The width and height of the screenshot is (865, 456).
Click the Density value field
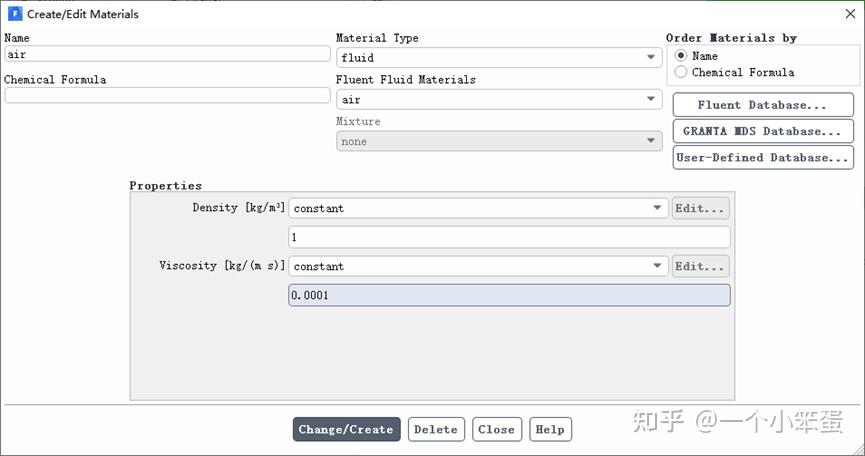(509, 238)
